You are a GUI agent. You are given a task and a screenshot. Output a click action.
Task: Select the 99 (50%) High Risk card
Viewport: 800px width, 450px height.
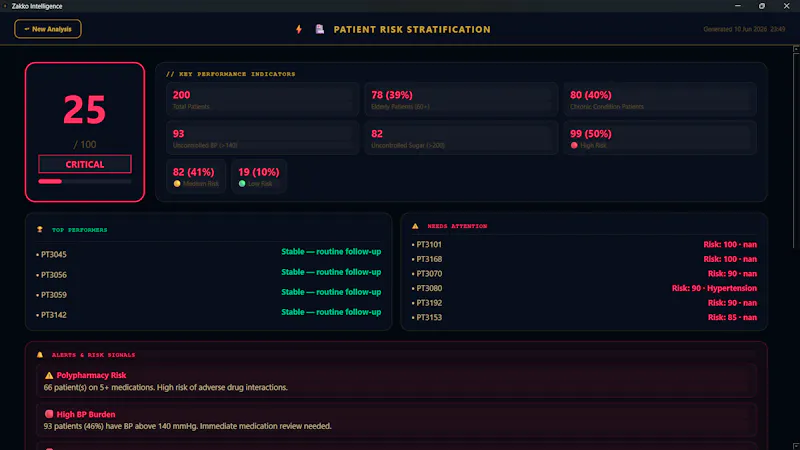(660, 138)
